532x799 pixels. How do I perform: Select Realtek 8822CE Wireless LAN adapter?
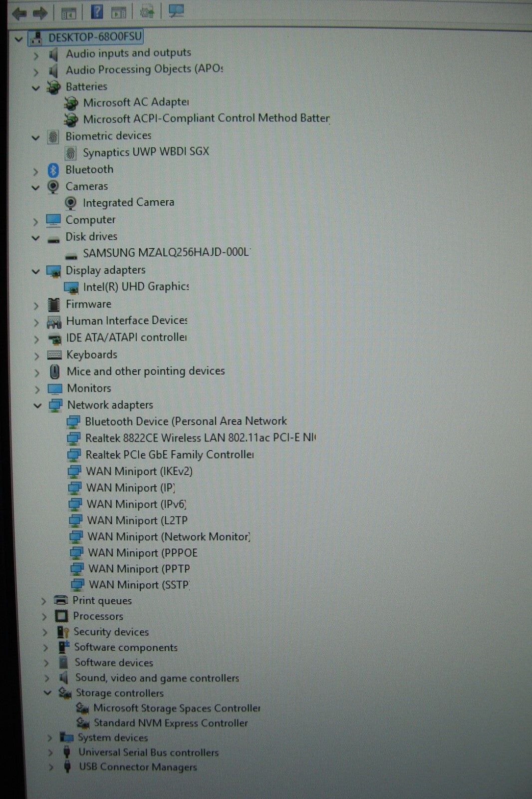(x=200, y=438)
